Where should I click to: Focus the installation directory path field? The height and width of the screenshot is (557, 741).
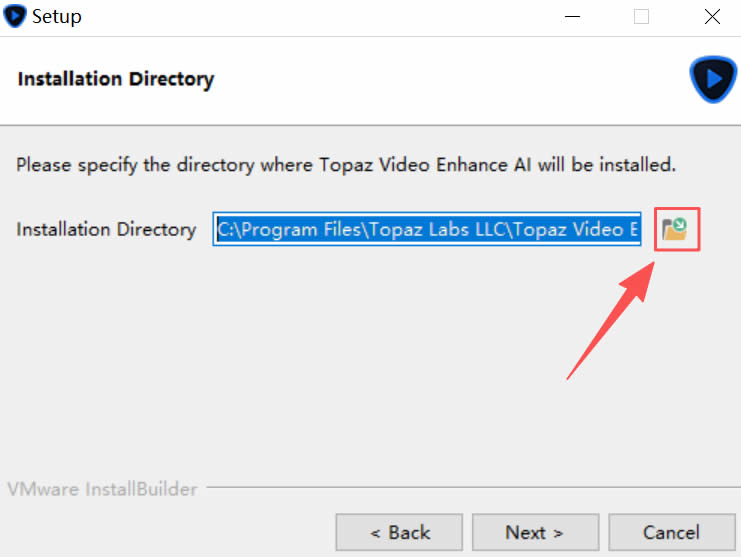[428, 230]
